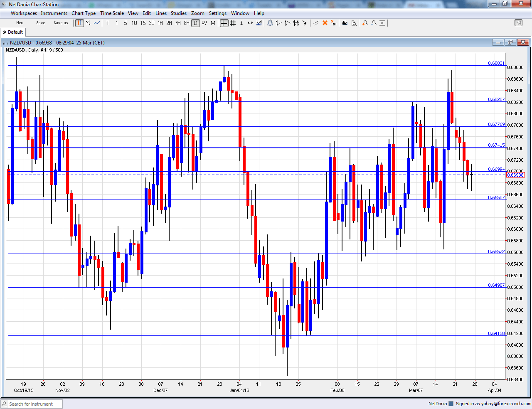The image size is (532, 409).
Task: Click the print chart icon
Action: pos(345,23)
